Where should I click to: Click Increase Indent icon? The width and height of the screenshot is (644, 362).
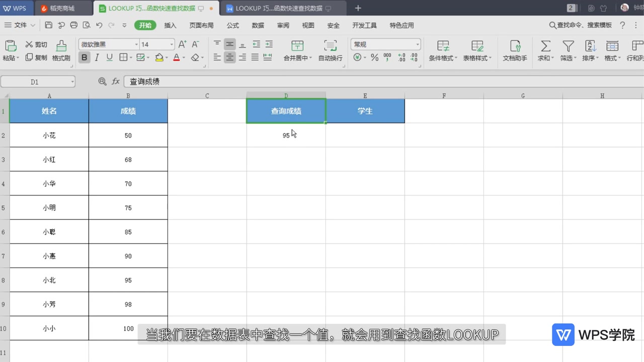(x=269, y=45)
